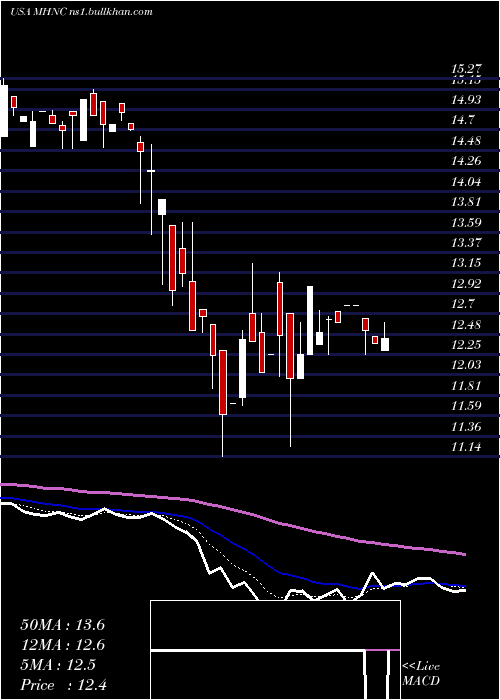Click the 14.93 price axis label

pyautogui.click(x=466, y=100)
